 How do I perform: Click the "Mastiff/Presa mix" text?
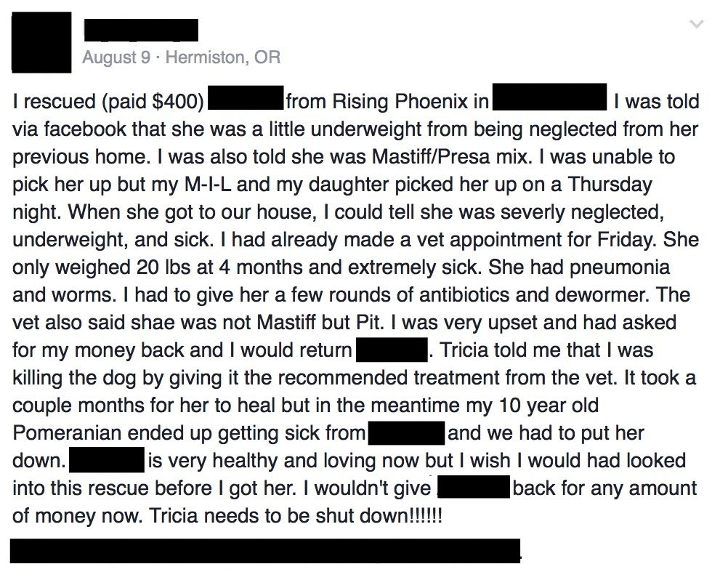click(x=450, y=157)
